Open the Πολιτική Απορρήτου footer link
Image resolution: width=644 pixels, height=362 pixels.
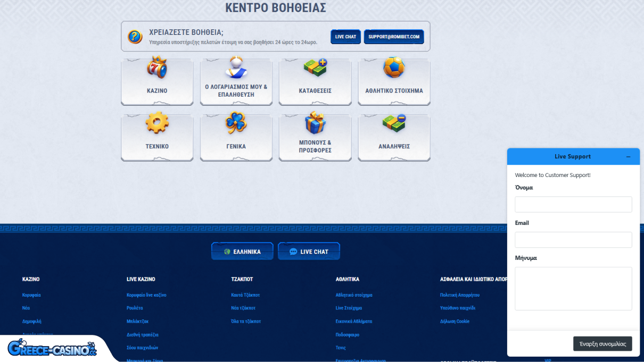460,295
